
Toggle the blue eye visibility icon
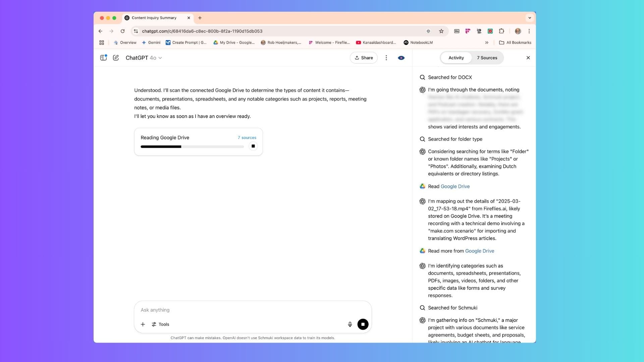401,58
